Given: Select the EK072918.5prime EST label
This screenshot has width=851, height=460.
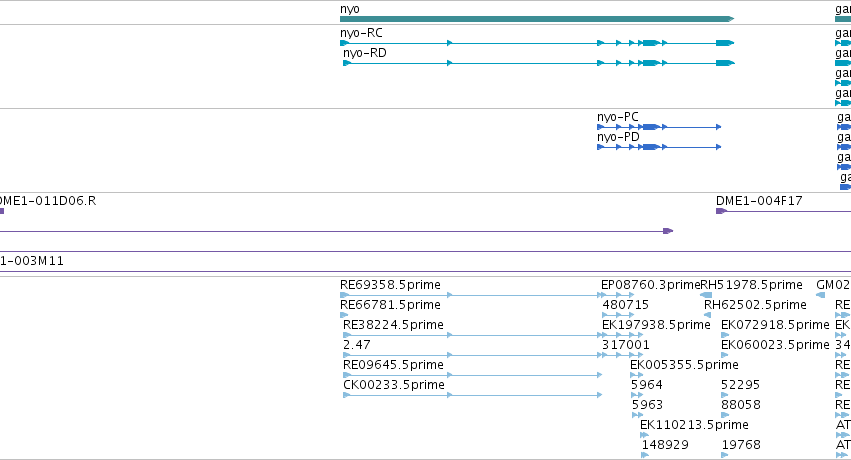Looking at the screenshot, I should coord(775,325).
